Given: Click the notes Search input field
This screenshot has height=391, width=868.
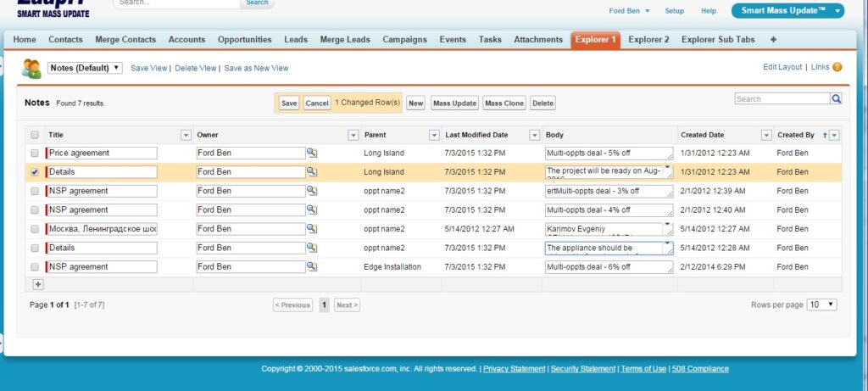Looking at the screenshot, I should (x=782, y=98).
